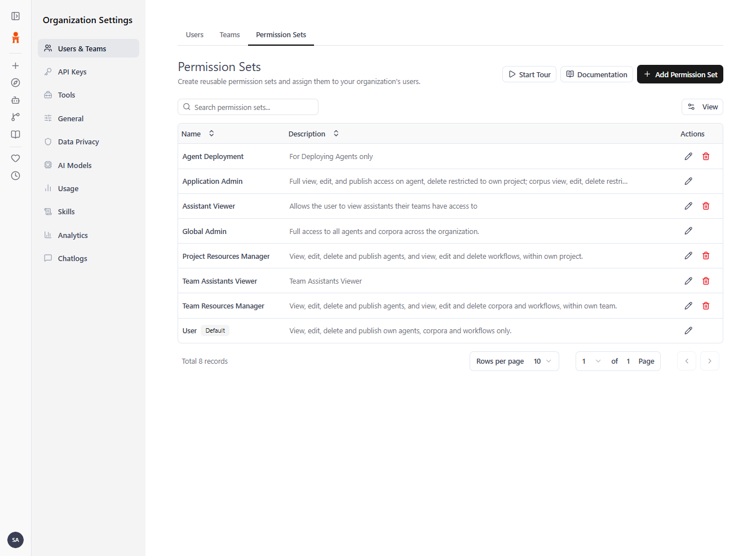Open the Documentation button
The image size is (756, 556).
tap(596, 74)
